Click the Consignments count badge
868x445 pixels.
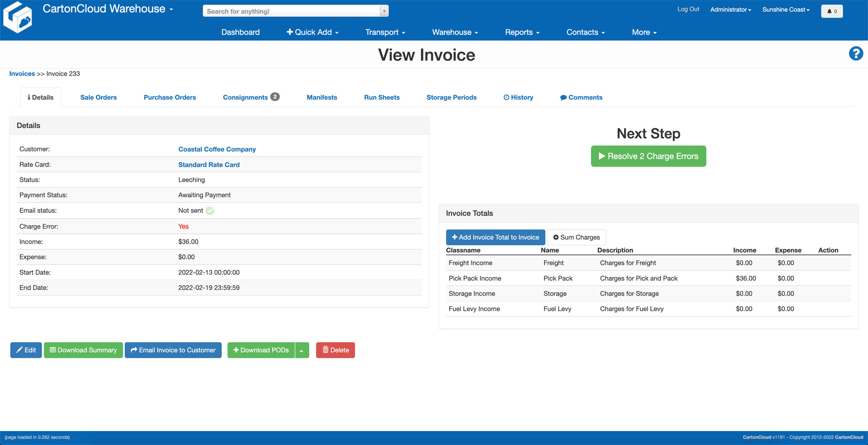[x=274, y=96]
